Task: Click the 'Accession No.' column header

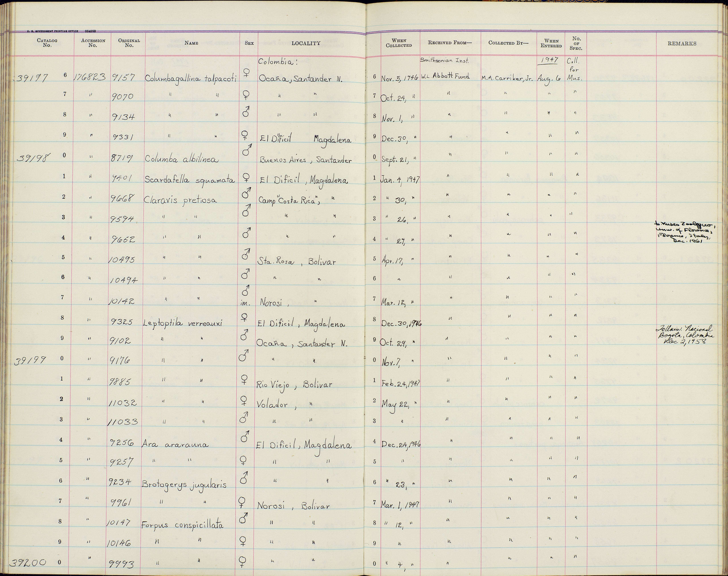Action: [x=93, y=43]
